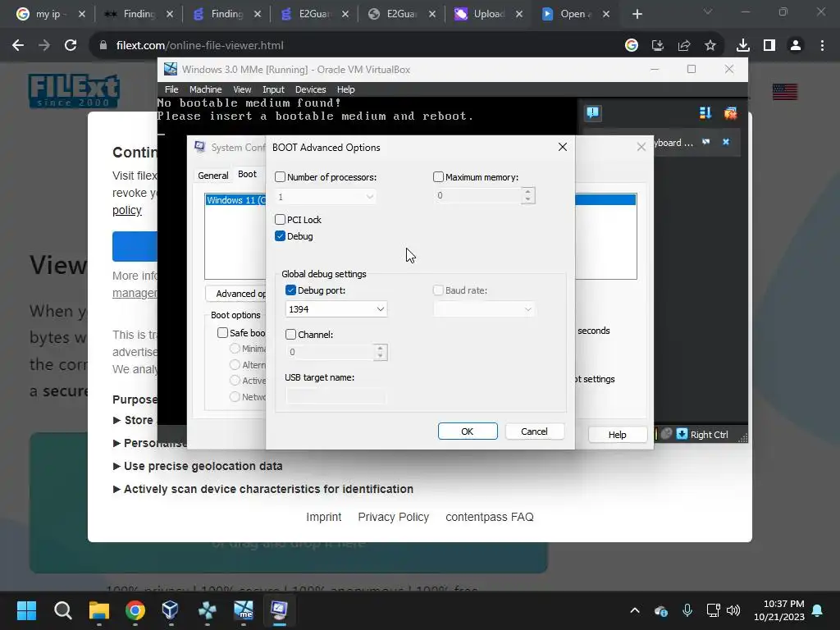The height and width of the screenshot is (630, 840).
Task: Open Chrome three-dot menu
Action: pyautogui.click(x=822, y=46)
